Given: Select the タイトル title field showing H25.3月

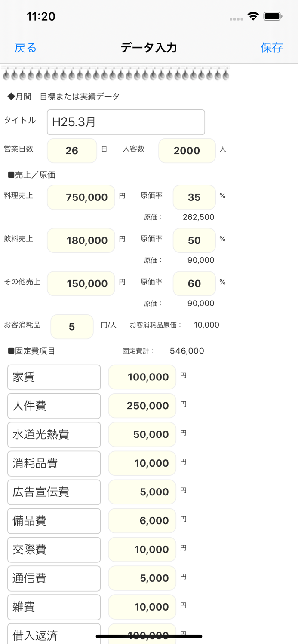Looking at the screenshot, I should [x=125, y=122].
